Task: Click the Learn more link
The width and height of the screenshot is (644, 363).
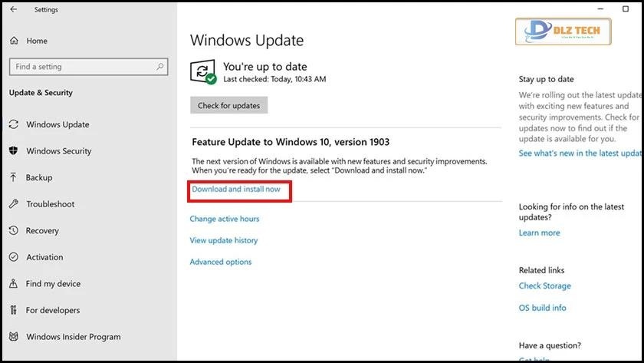Action: tap(539, 233)
